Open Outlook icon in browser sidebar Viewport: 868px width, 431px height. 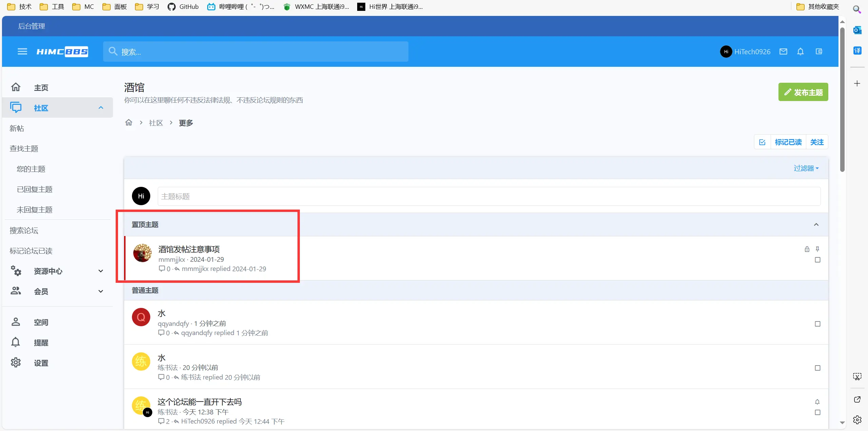click(857, 30)
